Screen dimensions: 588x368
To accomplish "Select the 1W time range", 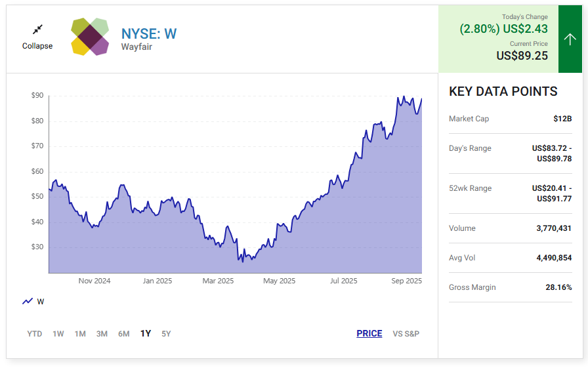I will click(x=58, y=333).
